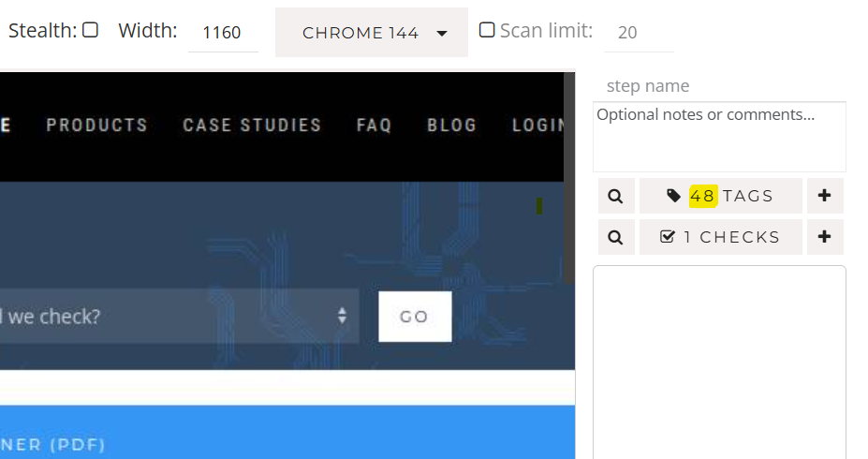
Task: Click into the Width field showing 1160
Action: pyautogui.click(x=223, y=33)
